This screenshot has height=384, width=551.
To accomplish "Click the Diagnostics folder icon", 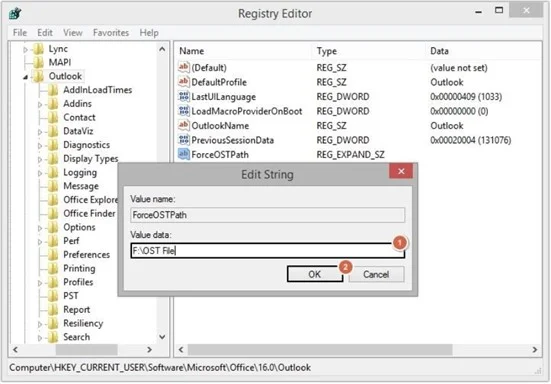I will click(x=53, y=145).
